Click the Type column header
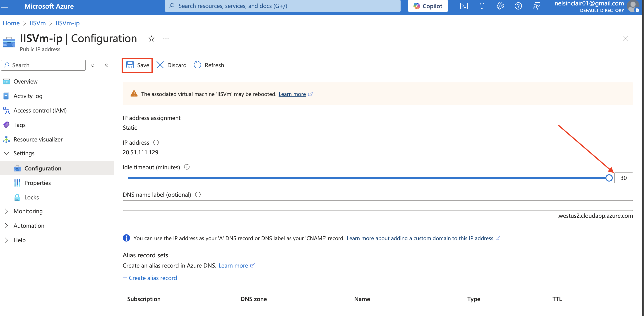The image size is (644, 316). pos(473,299)
